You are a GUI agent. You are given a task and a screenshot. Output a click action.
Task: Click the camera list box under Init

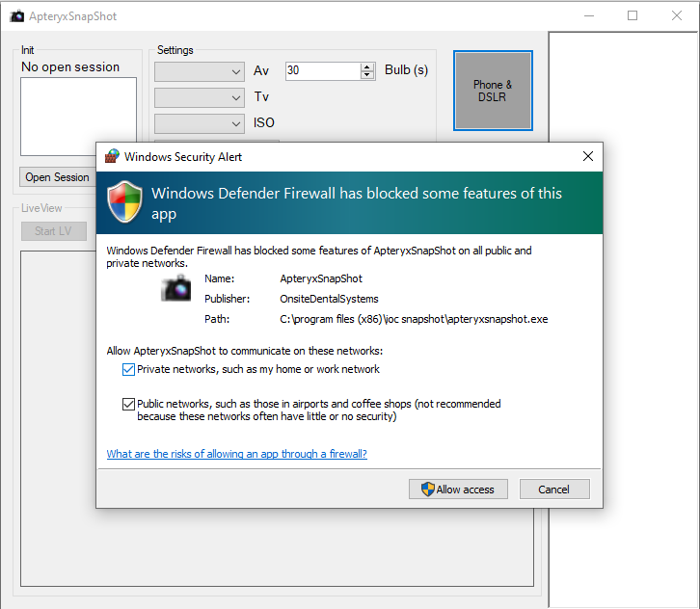click(x=78, y=117)
